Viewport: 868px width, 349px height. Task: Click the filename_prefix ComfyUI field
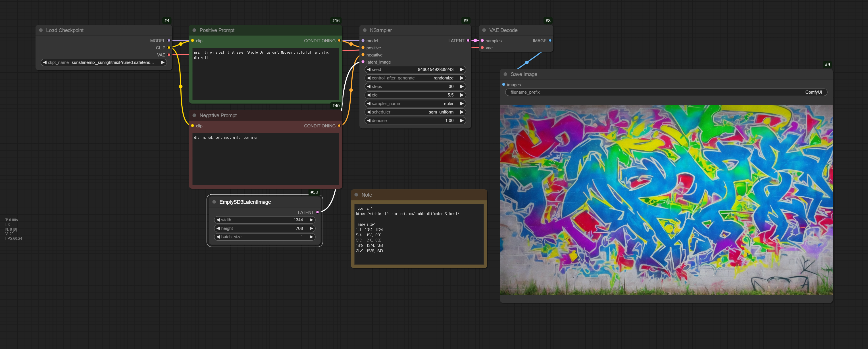coord(666,92)
